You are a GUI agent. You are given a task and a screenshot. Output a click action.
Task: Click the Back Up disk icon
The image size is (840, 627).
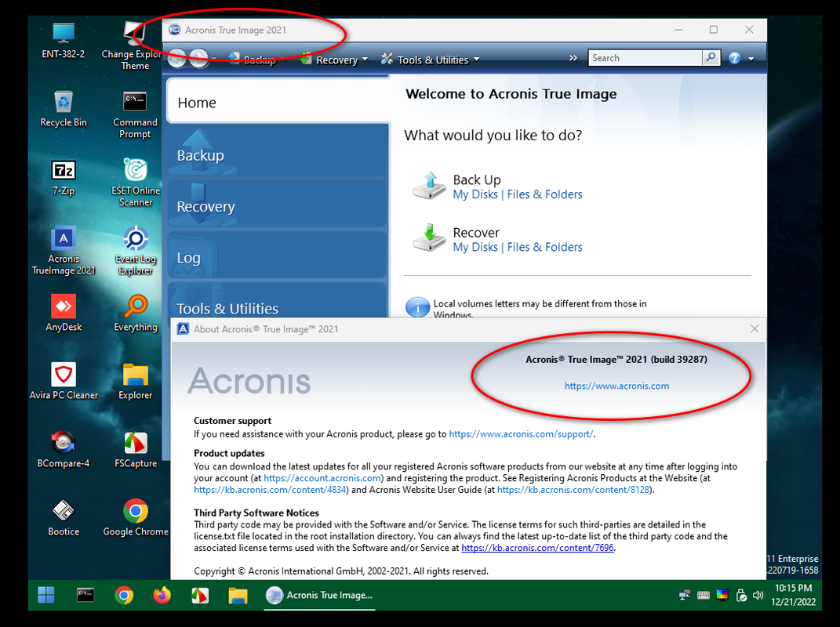[x=428, y=185]
